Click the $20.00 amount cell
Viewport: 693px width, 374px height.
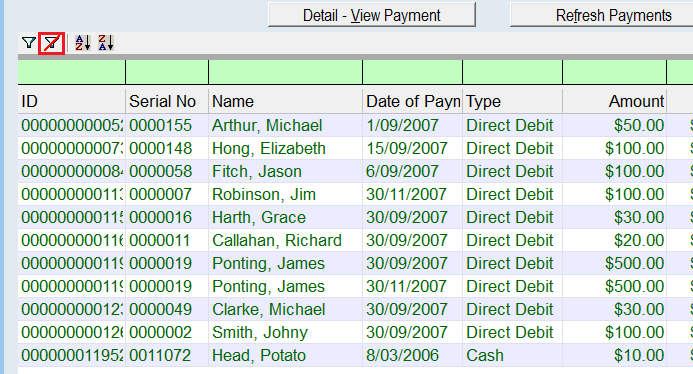(615, 240)
